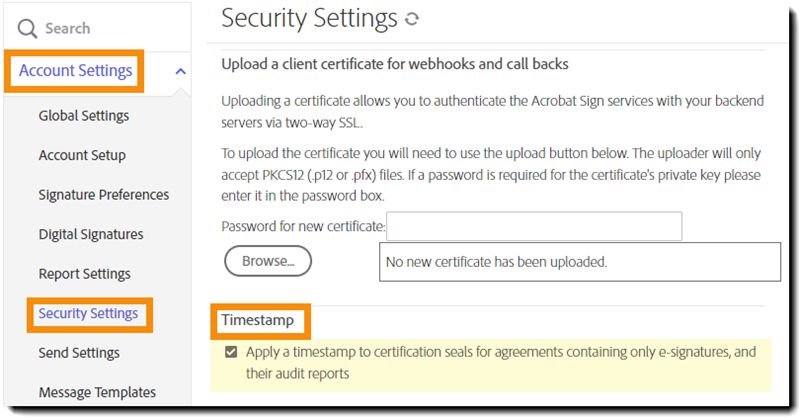Open Signature Preferences

pos(104,194)
